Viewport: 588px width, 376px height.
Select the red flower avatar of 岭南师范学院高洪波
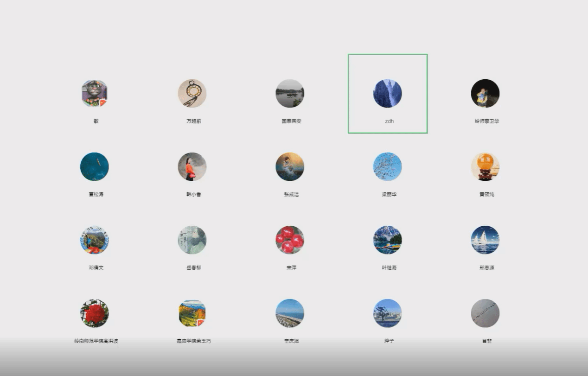point(95,313)
